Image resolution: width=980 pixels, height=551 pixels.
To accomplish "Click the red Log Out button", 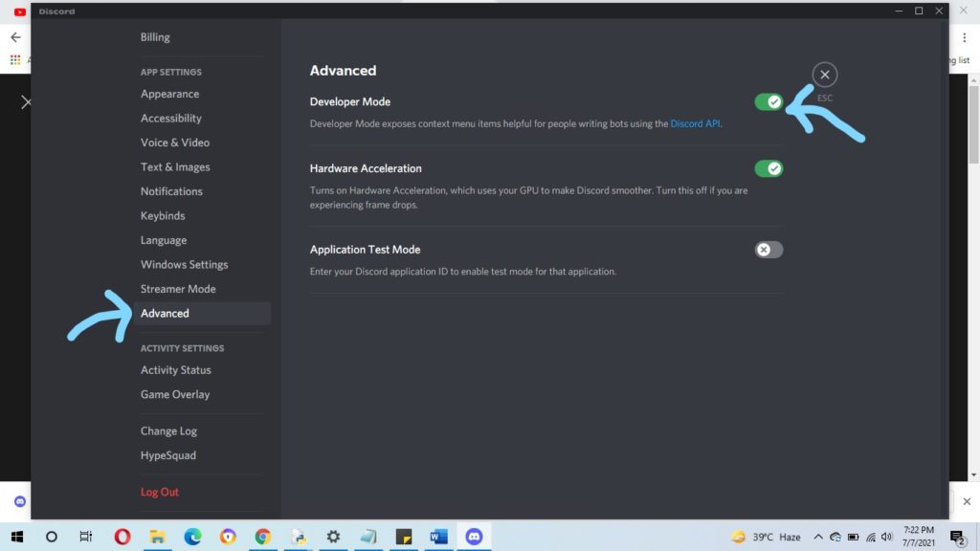I will tap(160, 492).
